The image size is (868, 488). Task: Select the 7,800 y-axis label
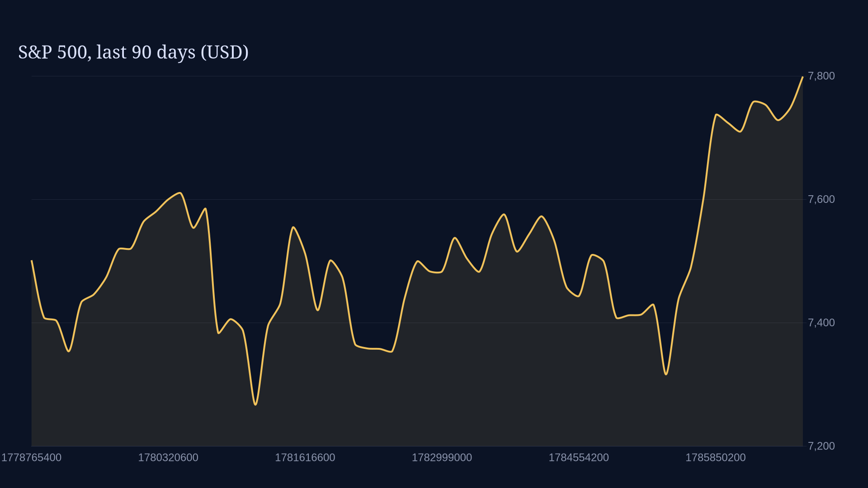point(821,76)
